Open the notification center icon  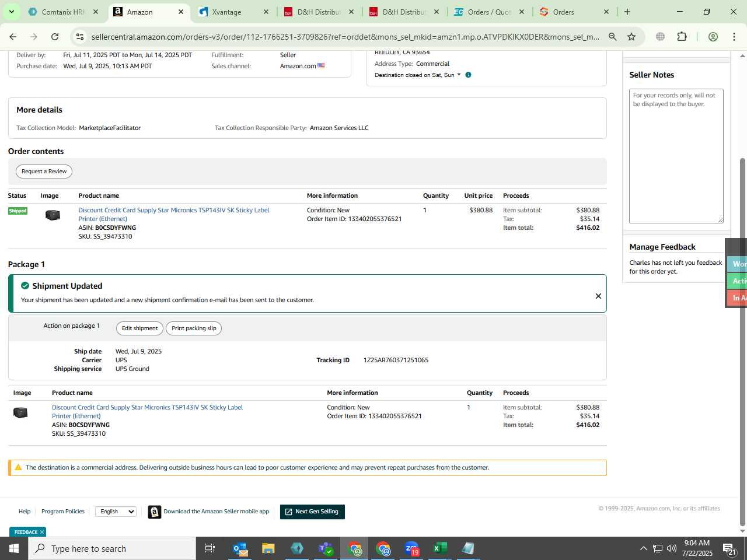[730, 548]
